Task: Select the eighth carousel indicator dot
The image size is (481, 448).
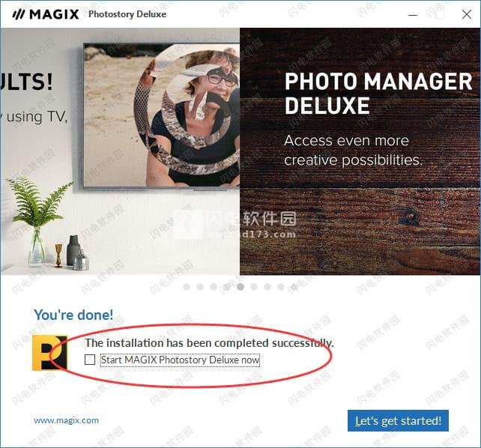Action: tap(281, 287)
